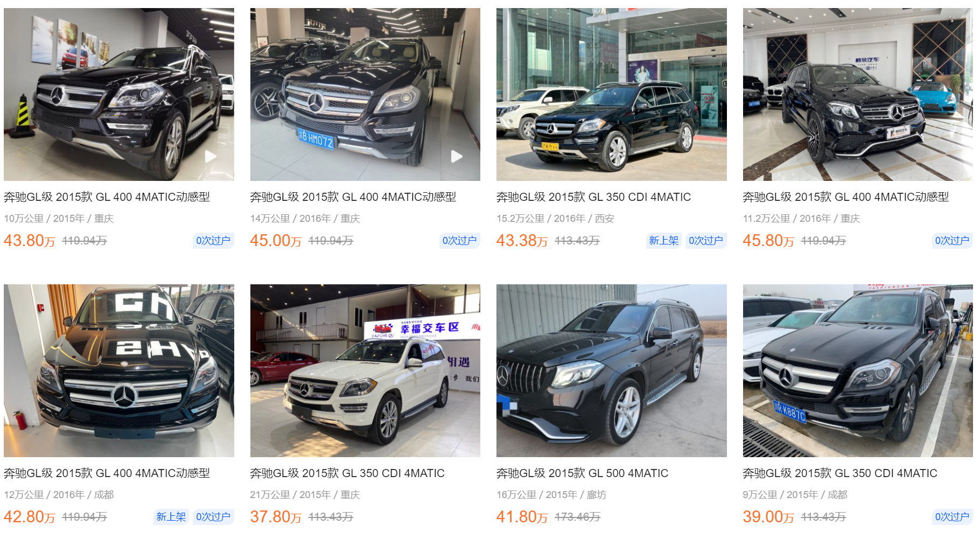Open the white GL 350 CDI car photo

365,370
